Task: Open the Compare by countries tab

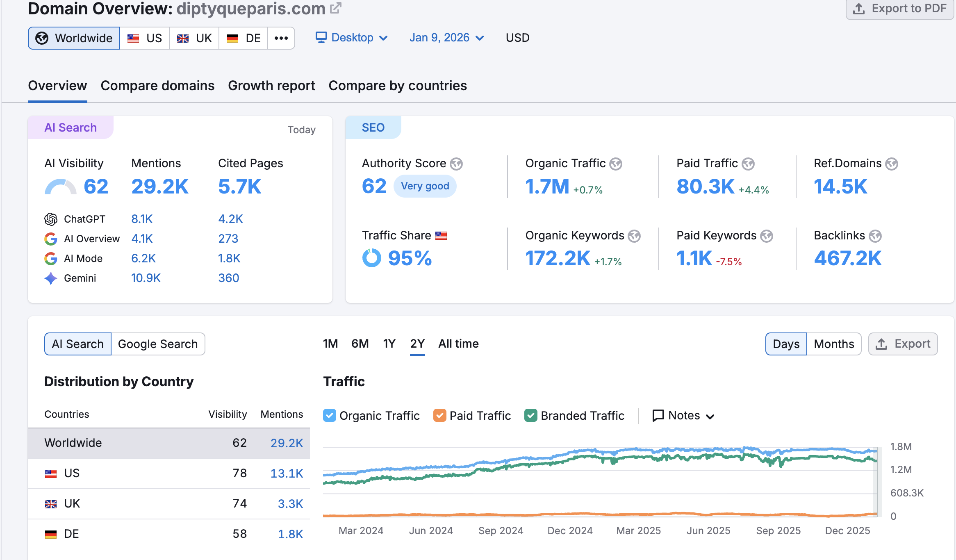Action: (398, 86)
